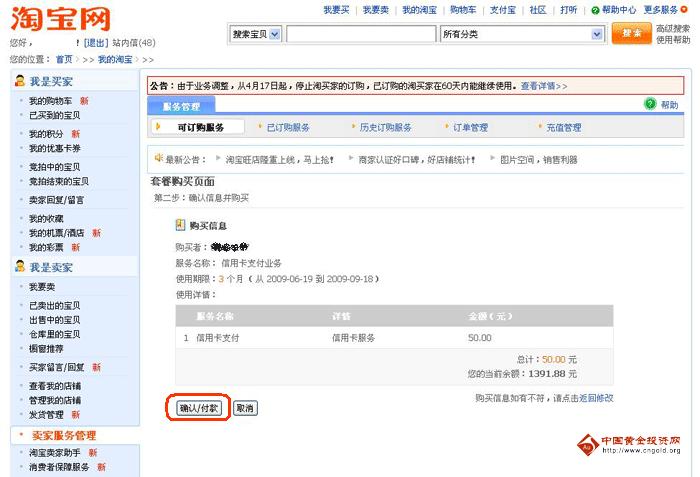The image size is (700, 477).
Task: Open 我的收藏 in sidebar
Action: [x=46, y=219]
